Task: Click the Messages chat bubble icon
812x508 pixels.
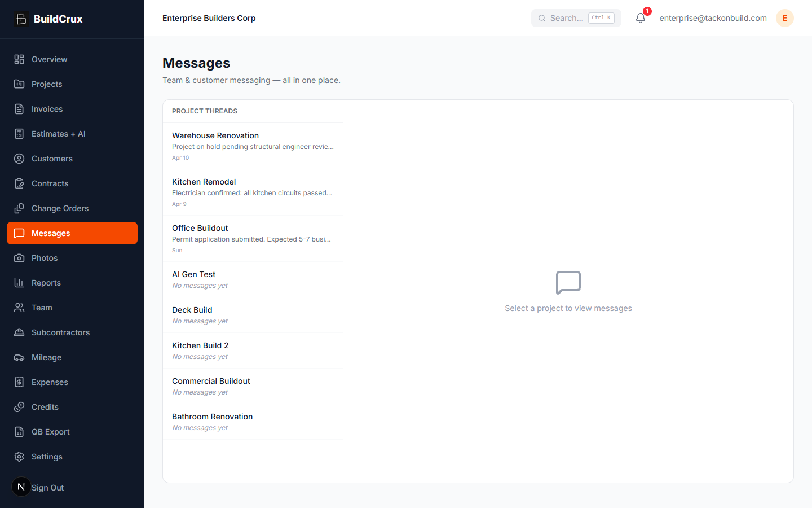Action: (x=19, y=233)
